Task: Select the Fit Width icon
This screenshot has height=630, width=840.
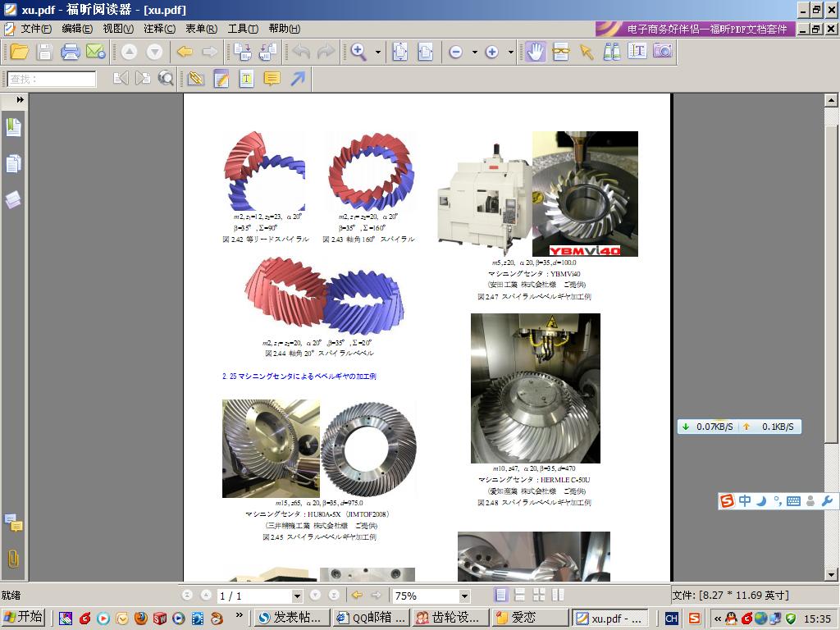Action: click(x=426, y=52)
